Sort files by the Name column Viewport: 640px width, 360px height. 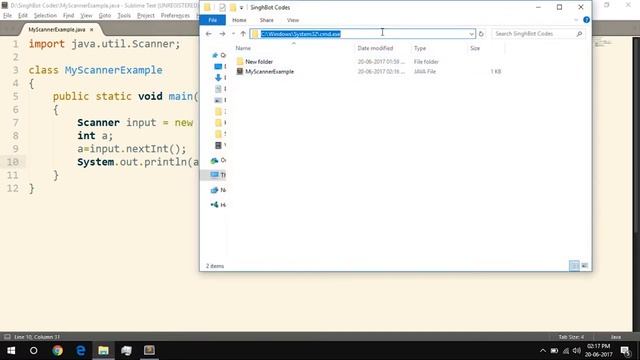[x=243, y=48]
